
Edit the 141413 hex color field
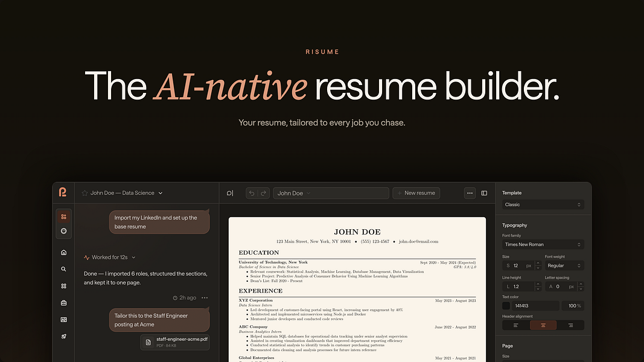pos(535,306)
